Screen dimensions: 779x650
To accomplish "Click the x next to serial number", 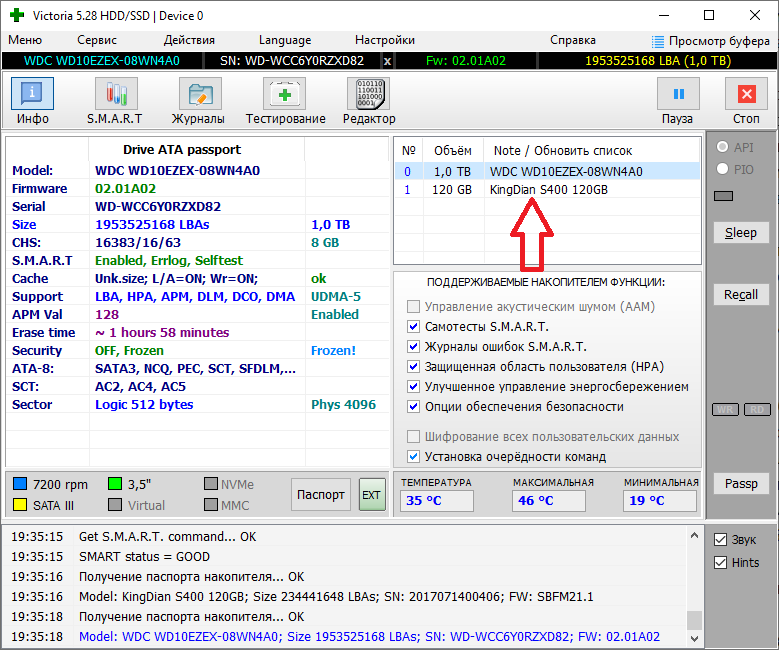I will coord(387,61).
